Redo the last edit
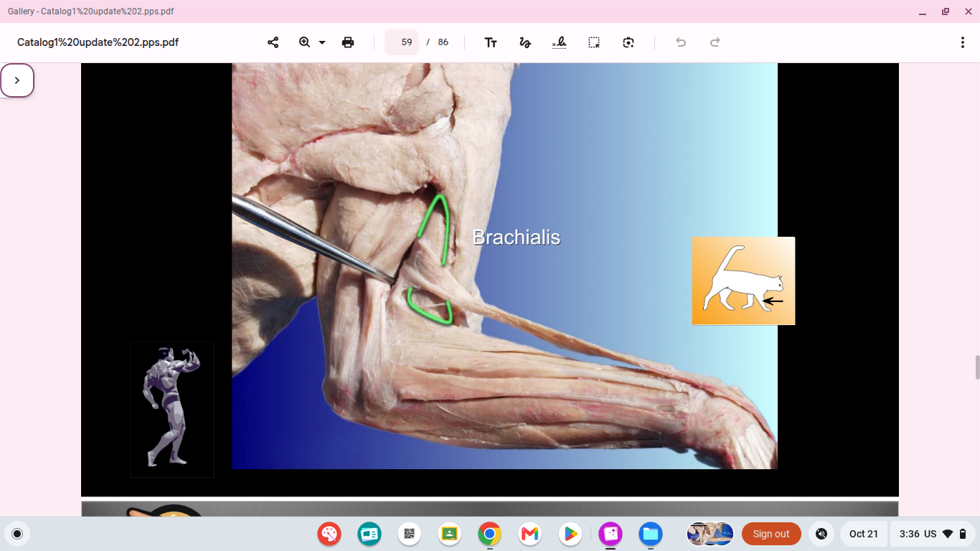Screen dimensions: 980x551 (715, 42)
